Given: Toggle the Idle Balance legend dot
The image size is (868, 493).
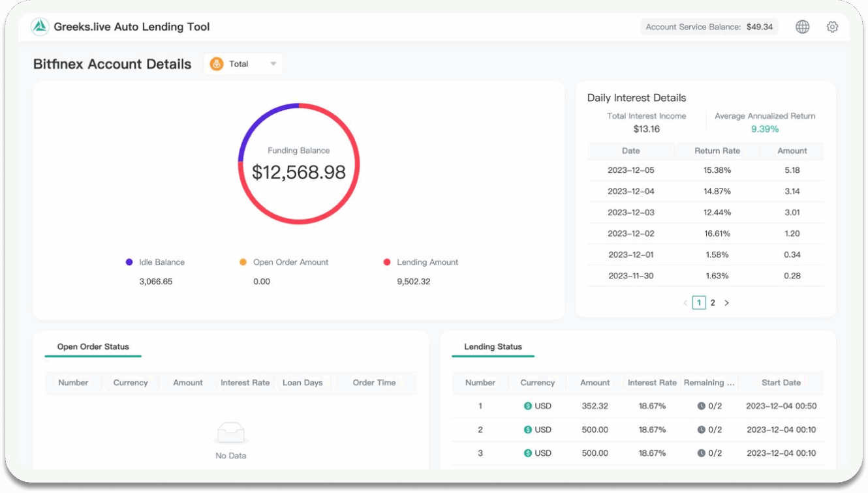Looking at the screenshot, I should click(129, 262).
